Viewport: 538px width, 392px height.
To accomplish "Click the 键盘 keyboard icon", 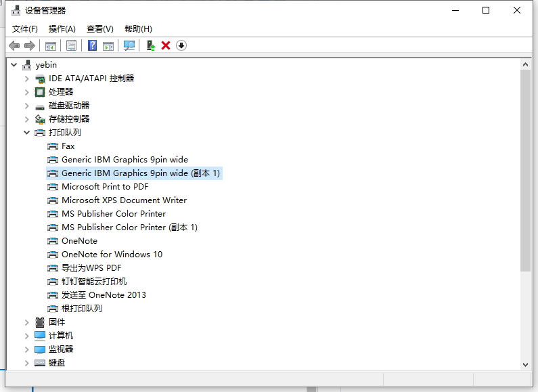I will click(x=40, y=363).
